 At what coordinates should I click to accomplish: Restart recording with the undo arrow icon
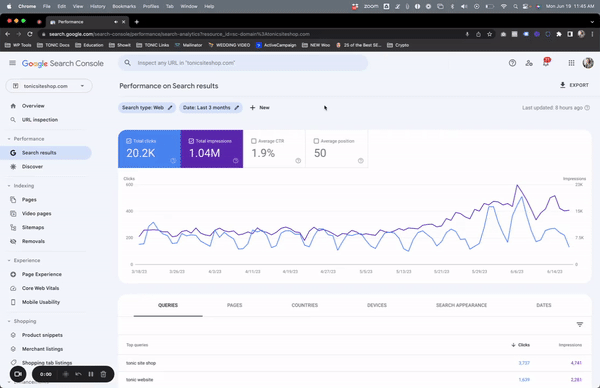click(78, 374)
